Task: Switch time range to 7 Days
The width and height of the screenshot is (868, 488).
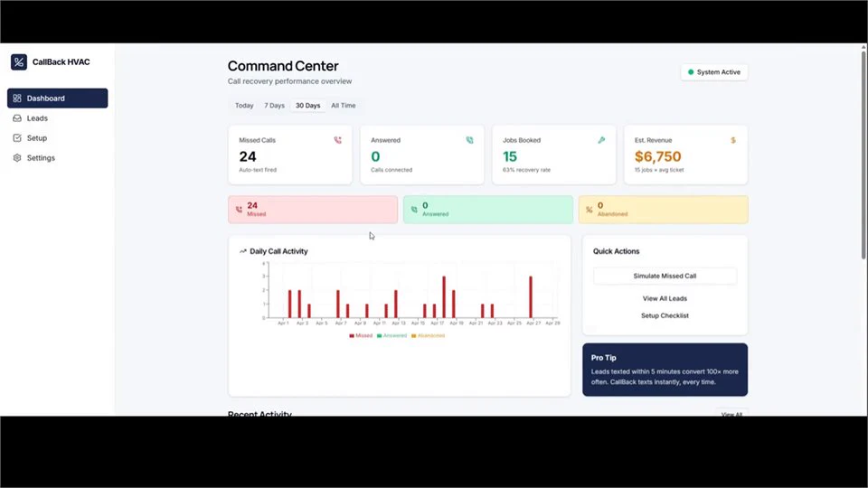Action: point(274,106)
